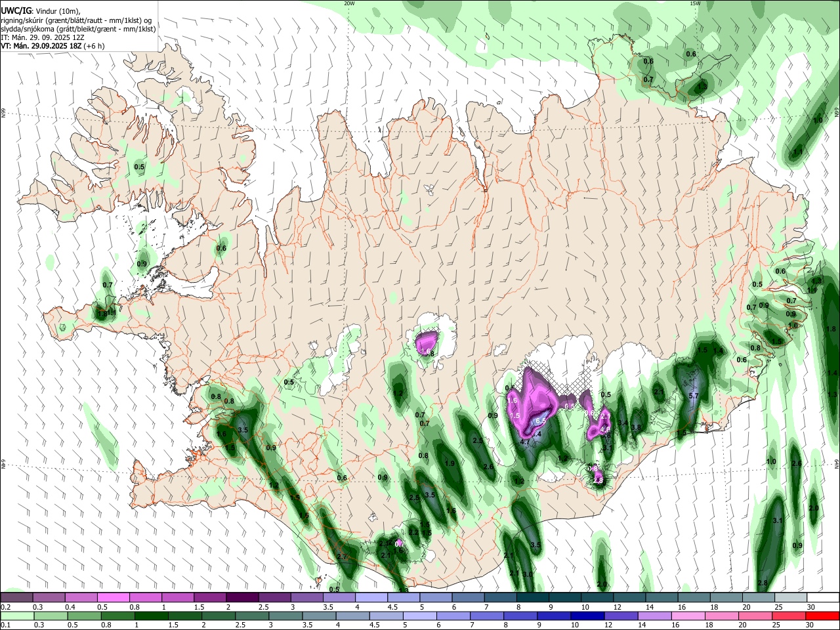This screenshot has height=630, width=840.
Task: Select the bright magenta swatch in snow legend
Action: point(113,597)
